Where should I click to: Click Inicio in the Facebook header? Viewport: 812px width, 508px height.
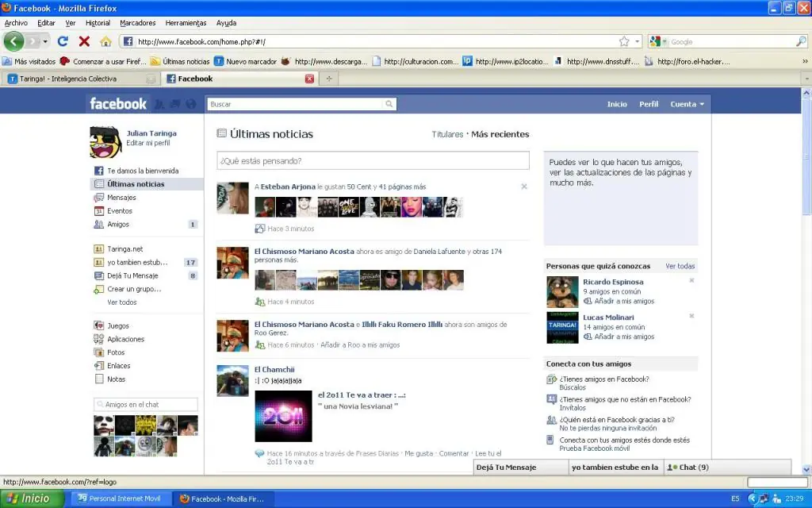(617, 104)
